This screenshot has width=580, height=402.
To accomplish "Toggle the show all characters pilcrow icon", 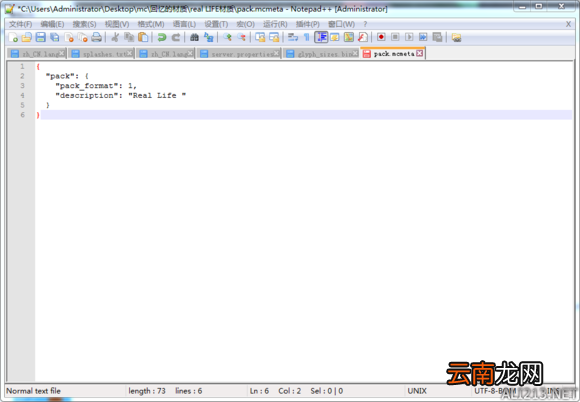I will tap(307, 37).
